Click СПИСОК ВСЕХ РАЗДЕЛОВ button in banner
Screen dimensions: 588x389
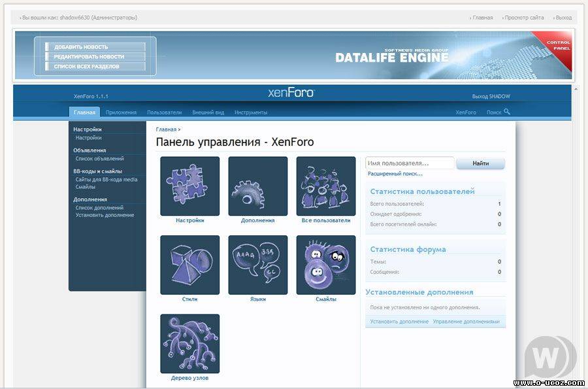[95, 67]
